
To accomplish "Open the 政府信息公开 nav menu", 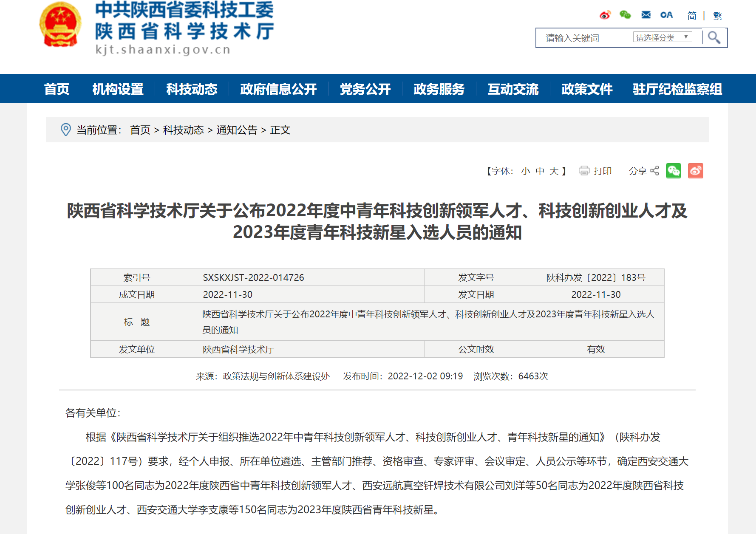I will pos(278,89).
